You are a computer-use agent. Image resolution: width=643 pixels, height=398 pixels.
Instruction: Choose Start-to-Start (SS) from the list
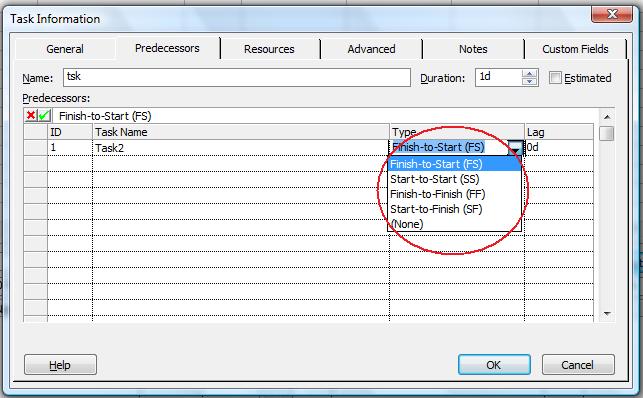point(454,179)
